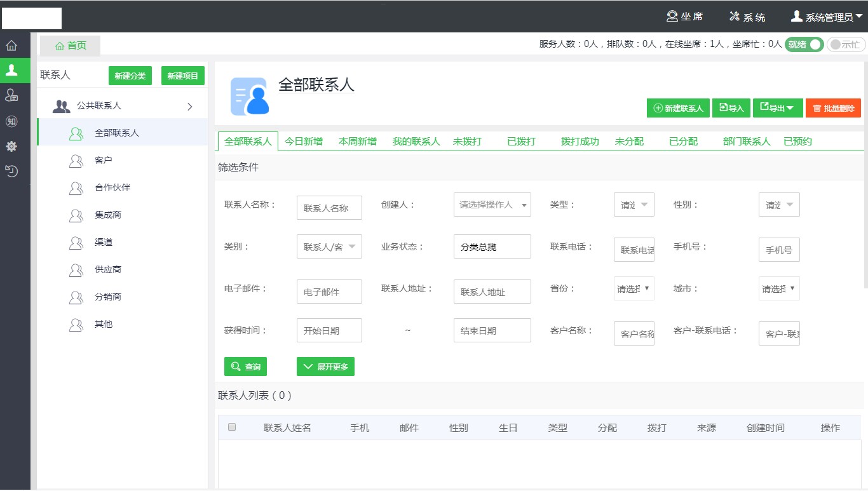
Task: Toggle the 就绪 ready switch
Action: (804, 44)
